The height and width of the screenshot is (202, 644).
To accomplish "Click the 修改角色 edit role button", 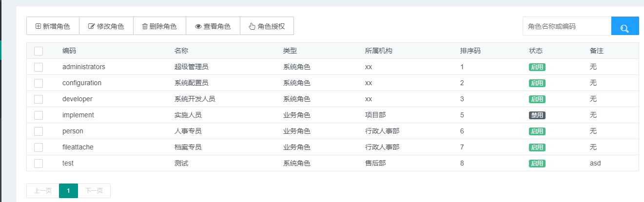I will pos(106,26).
